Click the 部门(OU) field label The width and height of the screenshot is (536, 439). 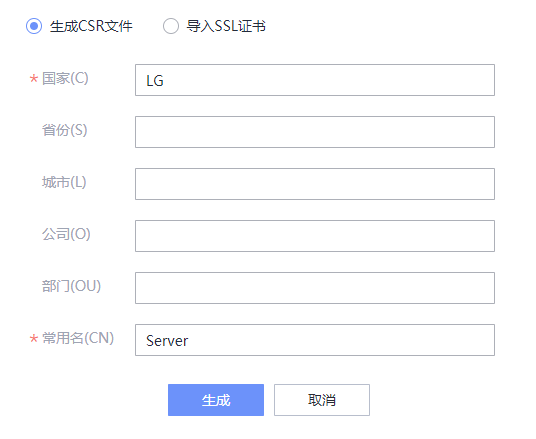71,286
